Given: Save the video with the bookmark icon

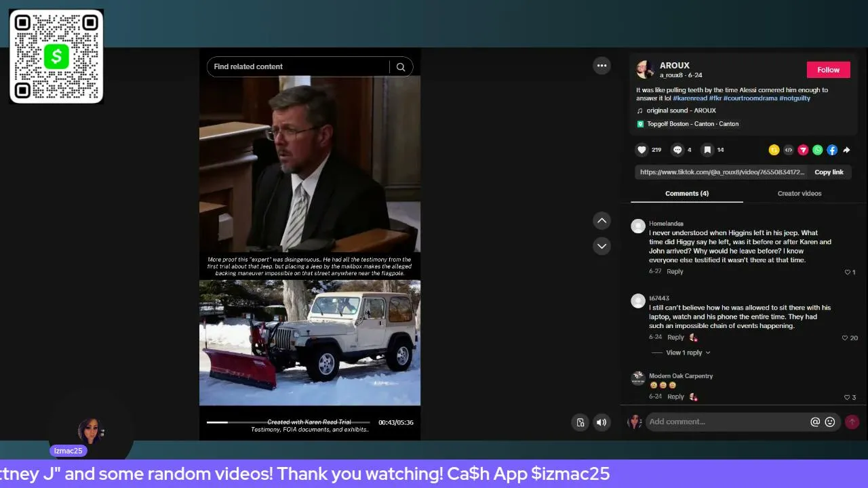Looking at the screenshot, I should pyautogui.click(x=707, y=150).
